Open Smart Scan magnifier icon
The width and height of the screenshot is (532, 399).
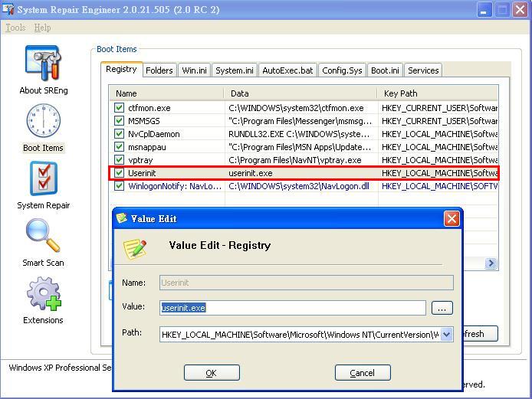tap(43, 235)
